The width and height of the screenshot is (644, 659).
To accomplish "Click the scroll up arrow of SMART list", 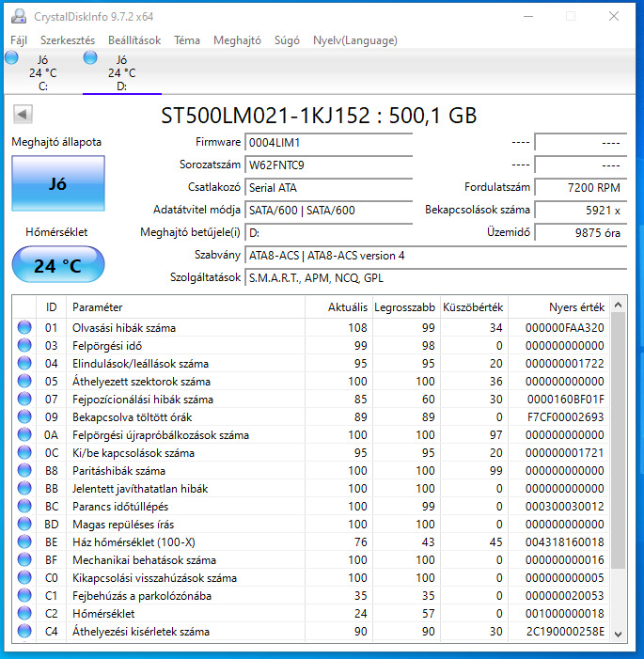I will [618, 305].
